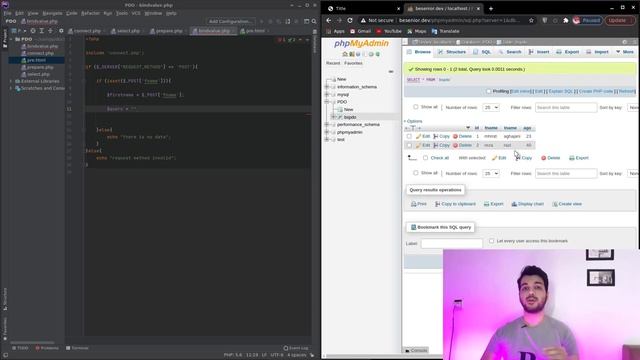The image size is (640, 360).
Task: Click Display chart icon link
Action: pos(528,204)
